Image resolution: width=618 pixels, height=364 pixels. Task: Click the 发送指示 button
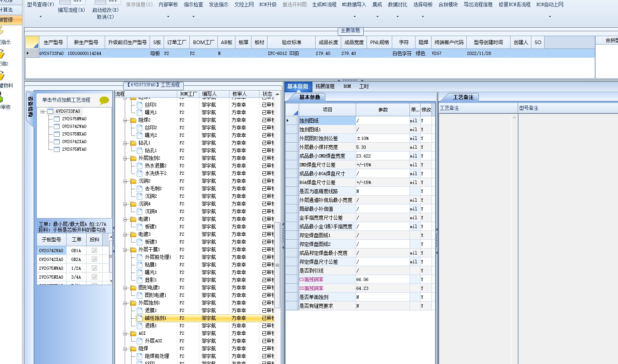[x=219, y=4]
